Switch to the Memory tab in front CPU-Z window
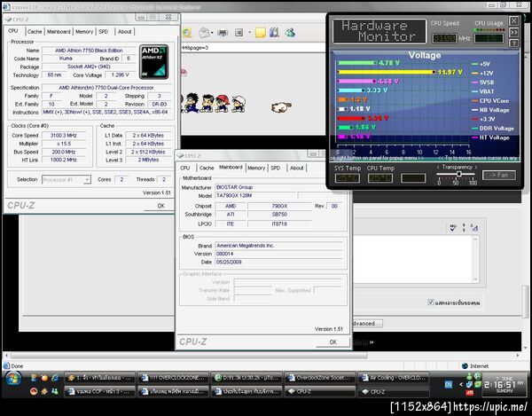 coord(256,168)
